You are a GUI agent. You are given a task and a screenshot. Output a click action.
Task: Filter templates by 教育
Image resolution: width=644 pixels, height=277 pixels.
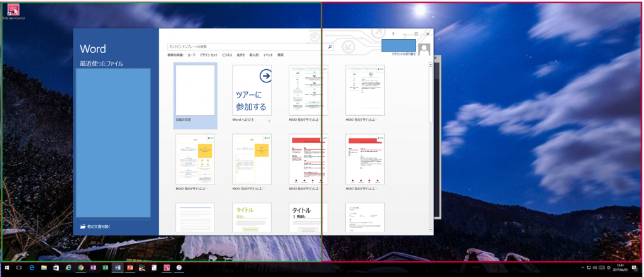coord(280,55)
